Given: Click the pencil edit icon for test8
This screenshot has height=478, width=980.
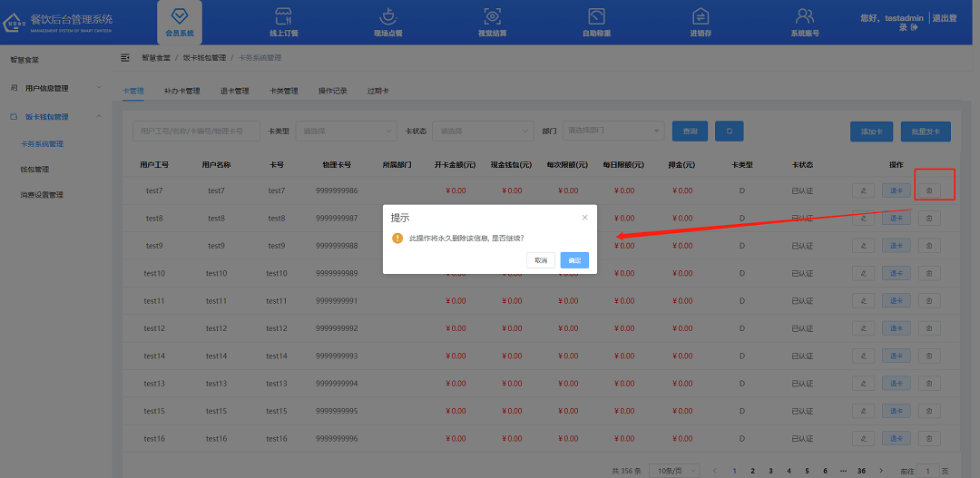Looking at the screenshot, I should [x=864, y=219].
